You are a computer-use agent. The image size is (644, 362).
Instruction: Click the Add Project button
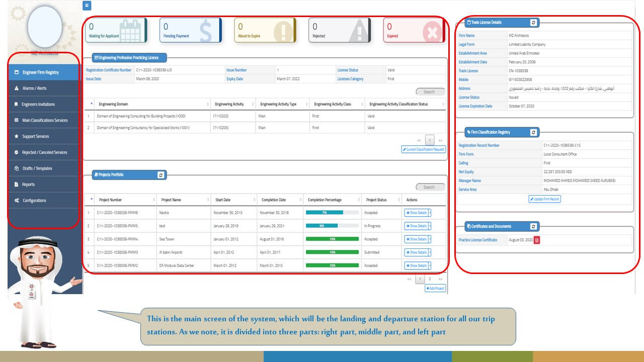coord(435,289)
